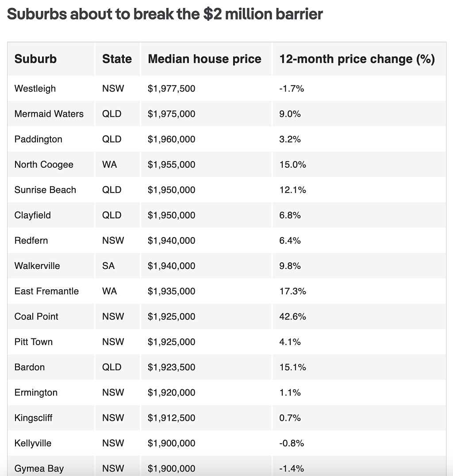453x476 pixels.
Task: Click Bardon's median price $1,923,500
Action: pos(171,367)
